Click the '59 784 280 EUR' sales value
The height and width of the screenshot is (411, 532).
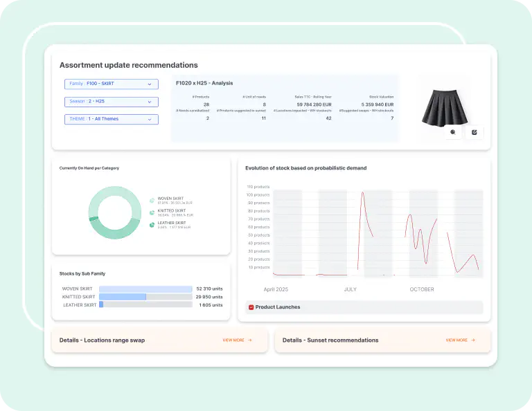(x=314, y=104)
